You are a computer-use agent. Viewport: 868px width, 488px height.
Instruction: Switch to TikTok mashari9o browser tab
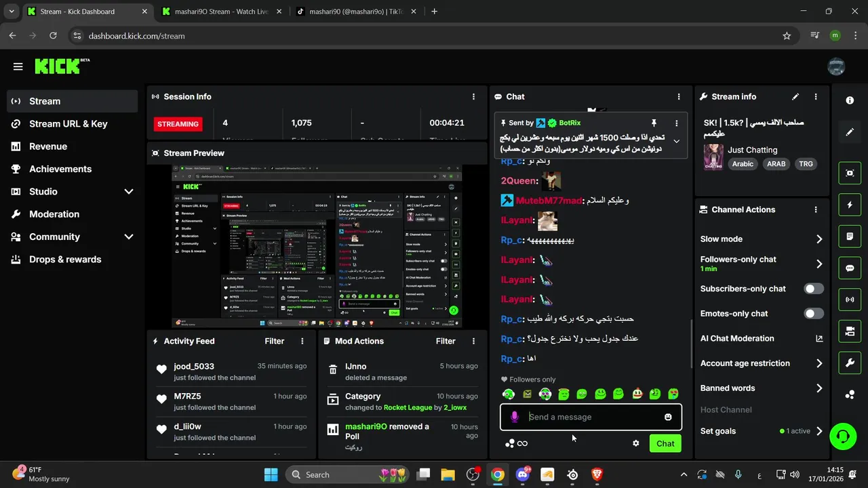(x=357, y=12)
